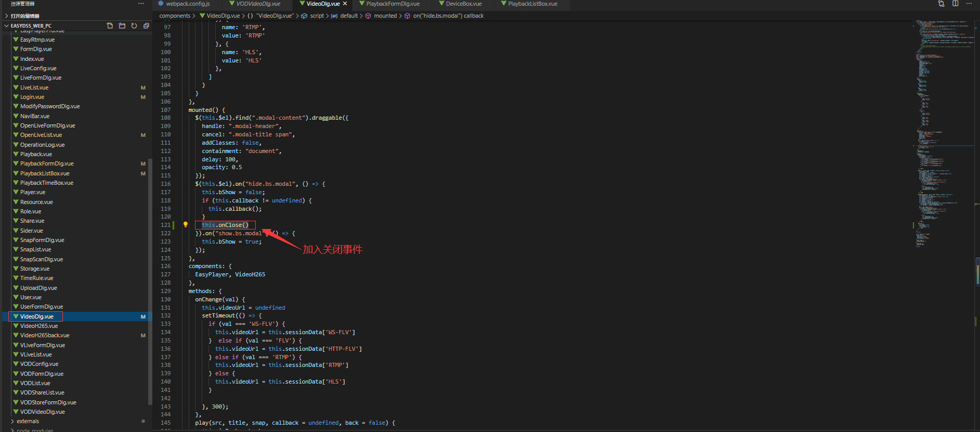
Task: Click the New Folder icon in explorer header
Action: point(122,26)
